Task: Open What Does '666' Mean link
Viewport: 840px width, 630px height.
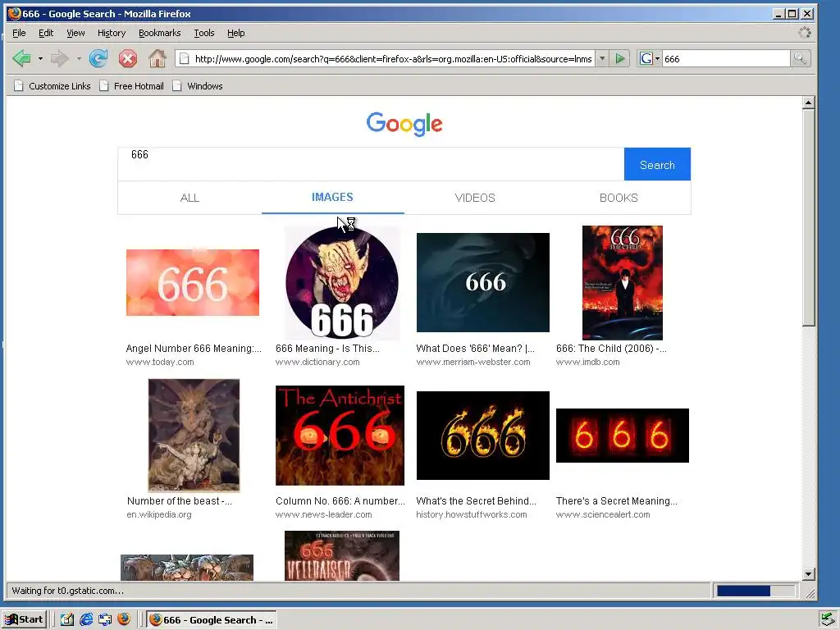Action: click(x=475, y=348)
